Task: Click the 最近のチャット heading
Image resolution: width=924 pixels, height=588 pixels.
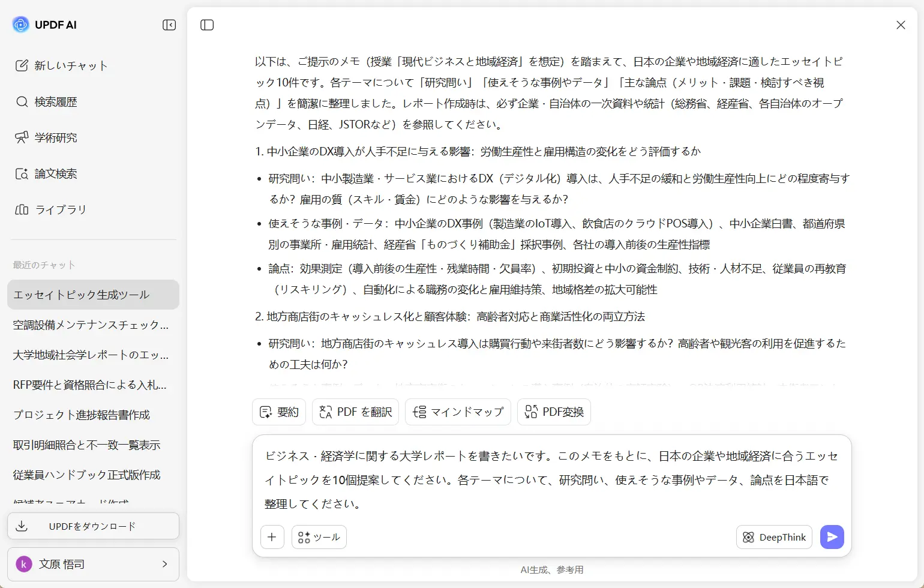Action: click(x=44, y=265)
